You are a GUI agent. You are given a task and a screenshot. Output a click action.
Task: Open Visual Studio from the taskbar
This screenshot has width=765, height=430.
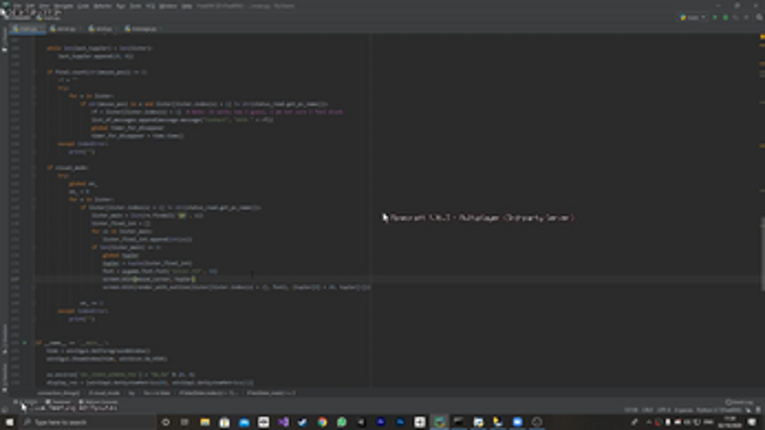[x=283, y=422]
